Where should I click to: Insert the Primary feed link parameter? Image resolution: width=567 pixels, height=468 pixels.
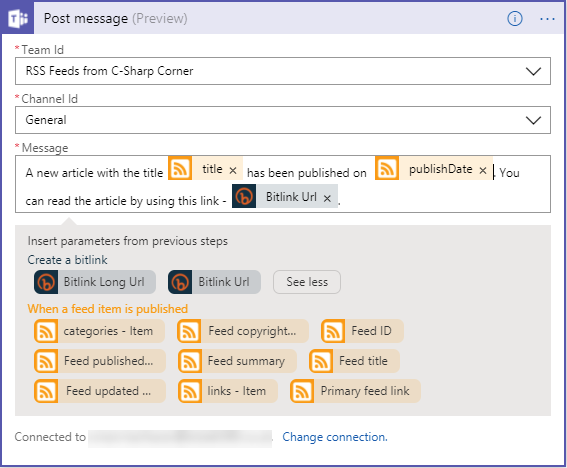355,391
